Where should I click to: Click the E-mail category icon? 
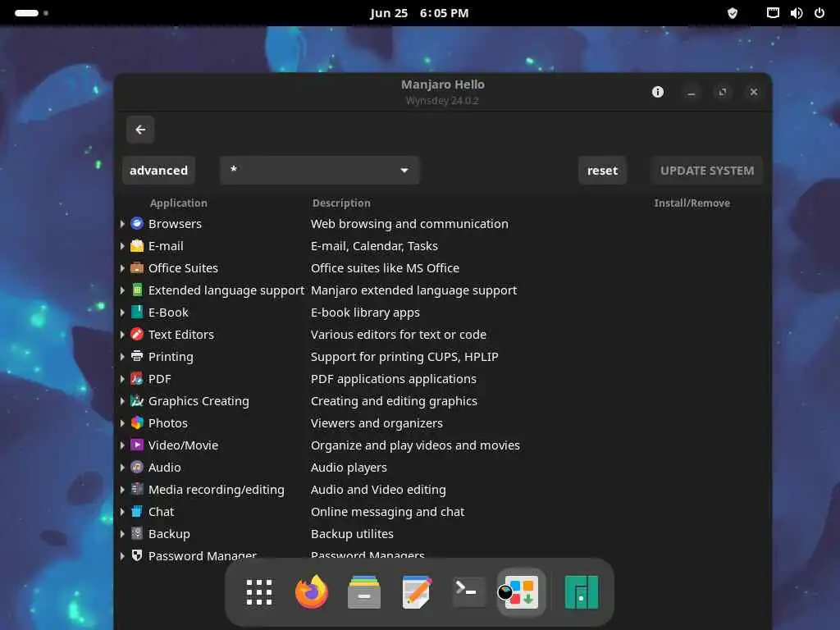point(137,246)
